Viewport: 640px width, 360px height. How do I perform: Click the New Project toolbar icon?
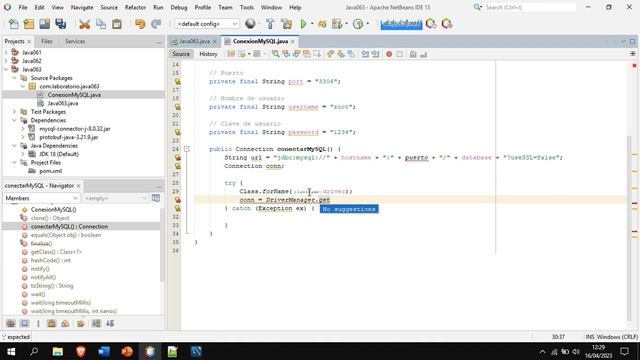pos(29,24)
